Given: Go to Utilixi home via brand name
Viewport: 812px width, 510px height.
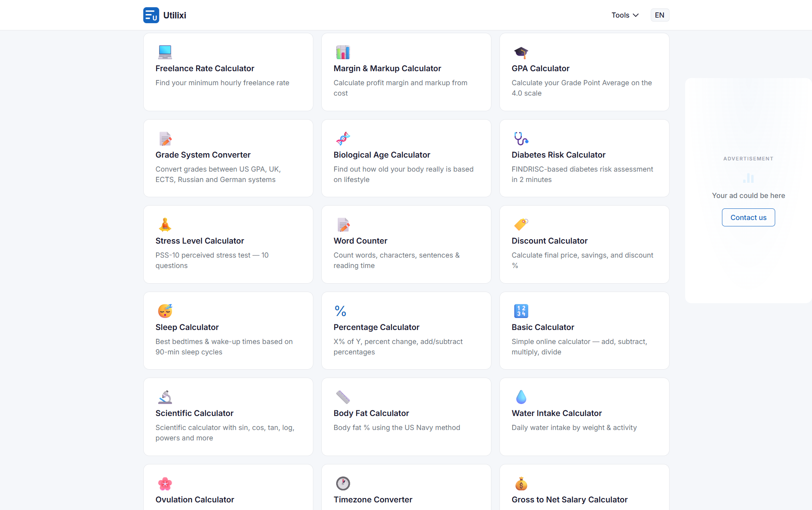Looking at the screenshot, I should pyautogui.click(x=174, y=15).
